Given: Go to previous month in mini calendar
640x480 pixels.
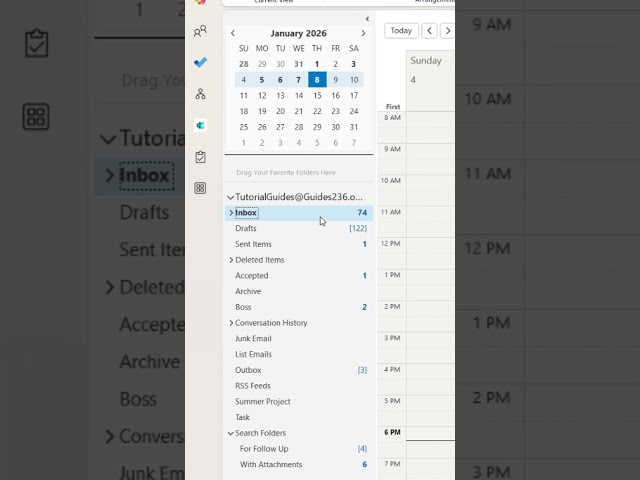Looking at the screenshot, I should pos(233,33).
